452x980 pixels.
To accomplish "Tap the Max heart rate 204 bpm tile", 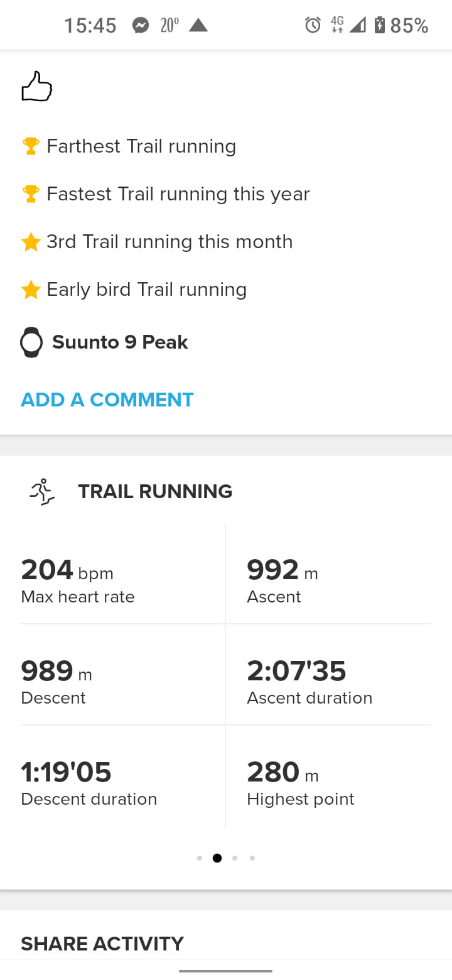I will pos(123,574).
